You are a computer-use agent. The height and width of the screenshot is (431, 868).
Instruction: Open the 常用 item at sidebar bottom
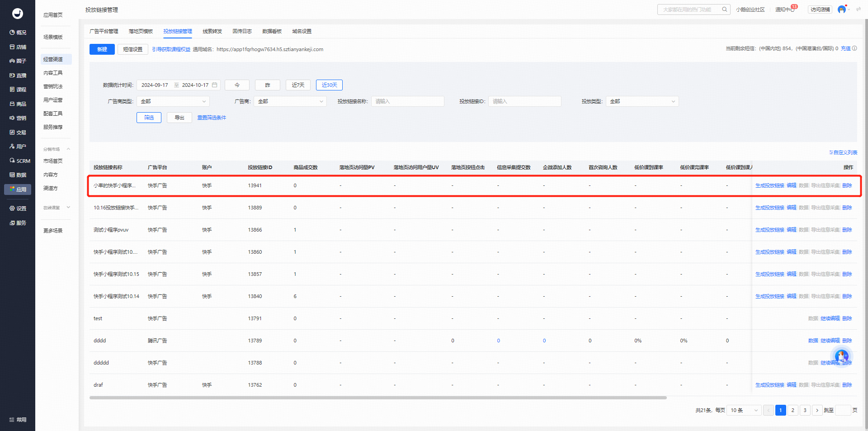(x=18, y=420)
